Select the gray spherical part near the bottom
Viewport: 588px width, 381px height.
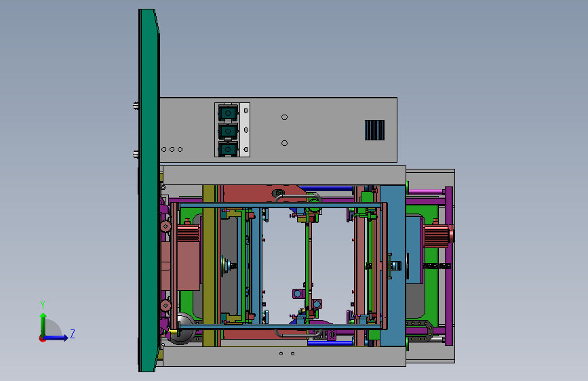coord(182,329)
